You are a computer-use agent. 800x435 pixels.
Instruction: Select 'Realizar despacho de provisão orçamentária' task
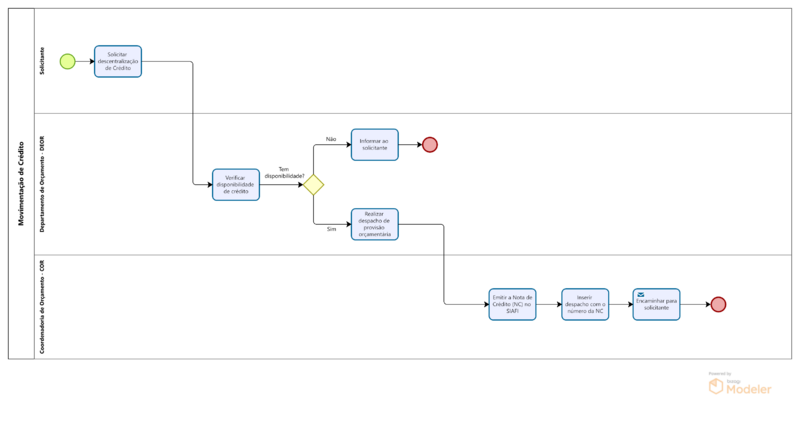tap(374, 224)
